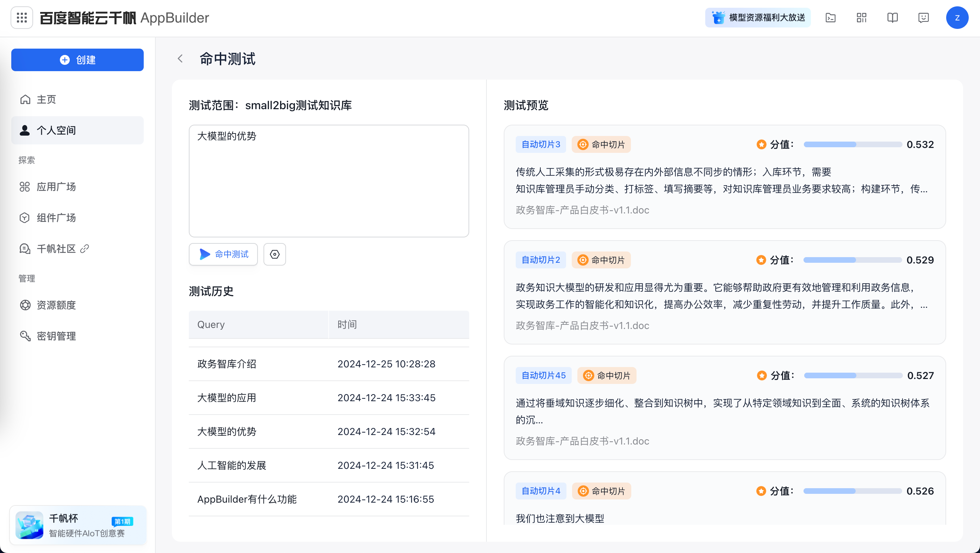Click 命中切片 badge on 自动切片4 card

(x=601, y=491)
